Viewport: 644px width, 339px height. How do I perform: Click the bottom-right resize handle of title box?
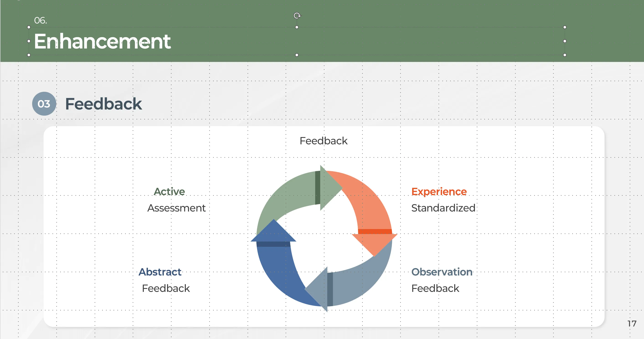pyautogui.click(x=564, y=55)
